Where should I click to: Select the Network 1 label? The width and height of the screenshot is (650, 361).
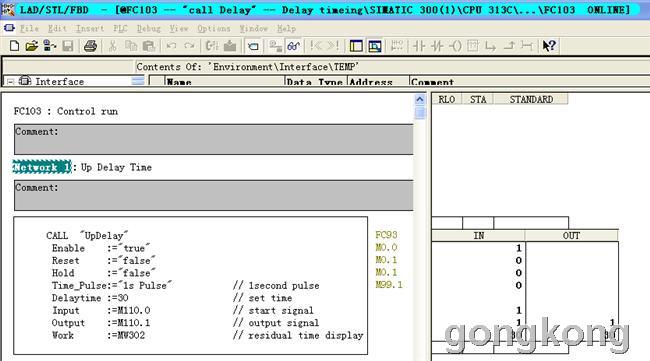[42, 167]
